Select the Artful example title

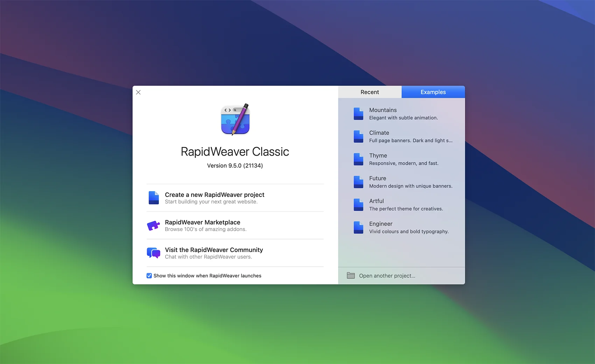tap(377, 201)
